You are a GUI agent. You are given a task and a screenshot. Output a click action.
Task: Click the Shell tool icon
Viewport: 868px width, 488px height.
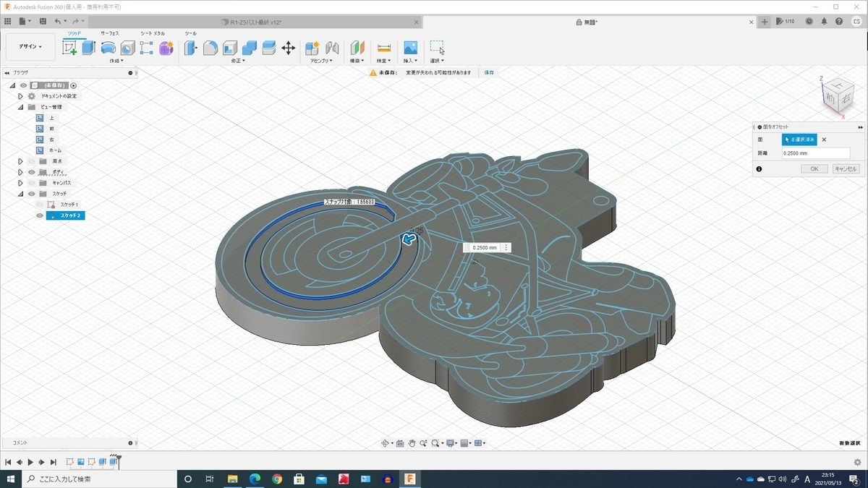230,48
